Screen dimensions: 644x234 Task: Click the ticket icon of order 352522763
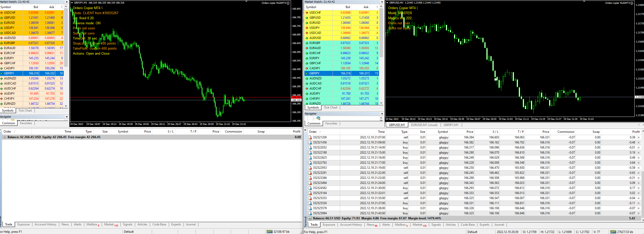coord(310,163)
